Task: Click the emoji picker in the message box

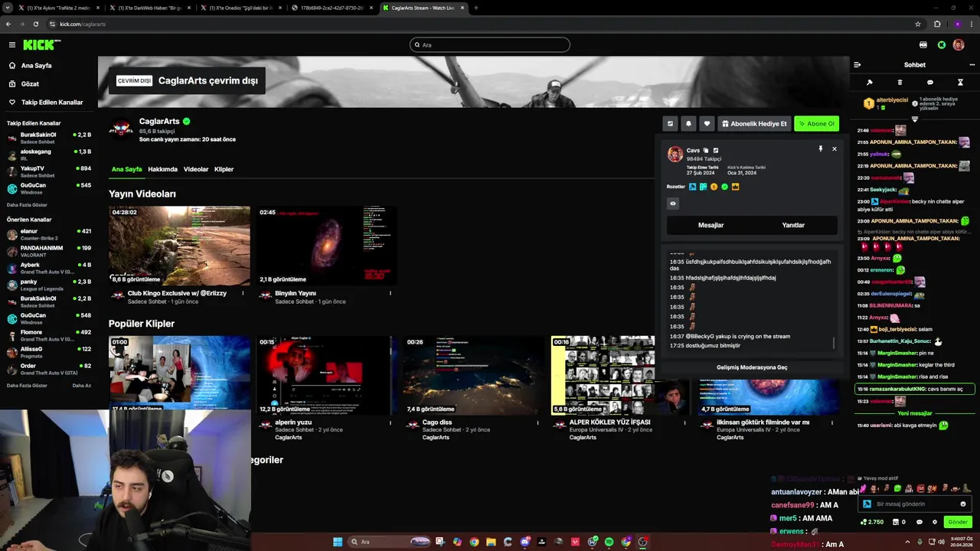Action: pyautogui.click(x=963, y=504)
